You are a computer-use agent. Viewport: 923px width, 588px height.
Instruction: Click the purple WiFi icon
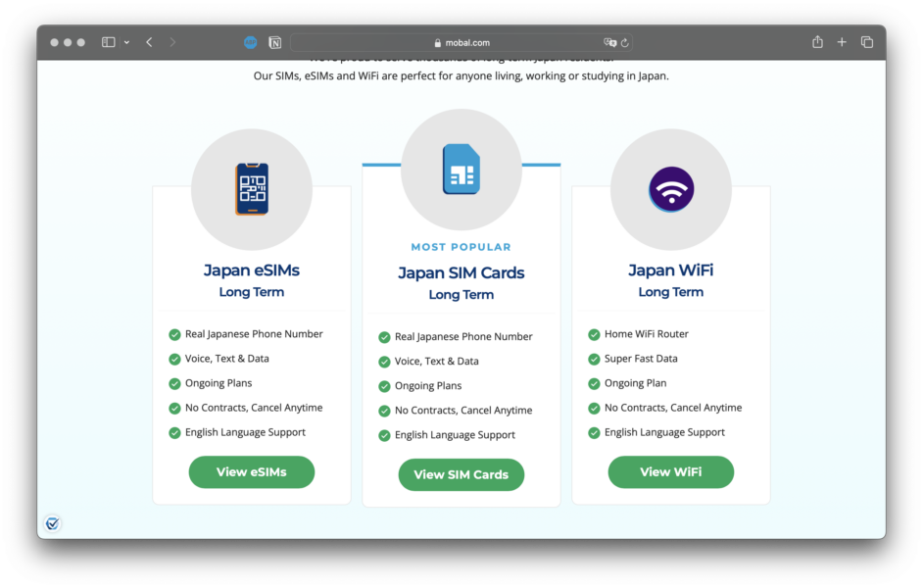click(671, 189)
